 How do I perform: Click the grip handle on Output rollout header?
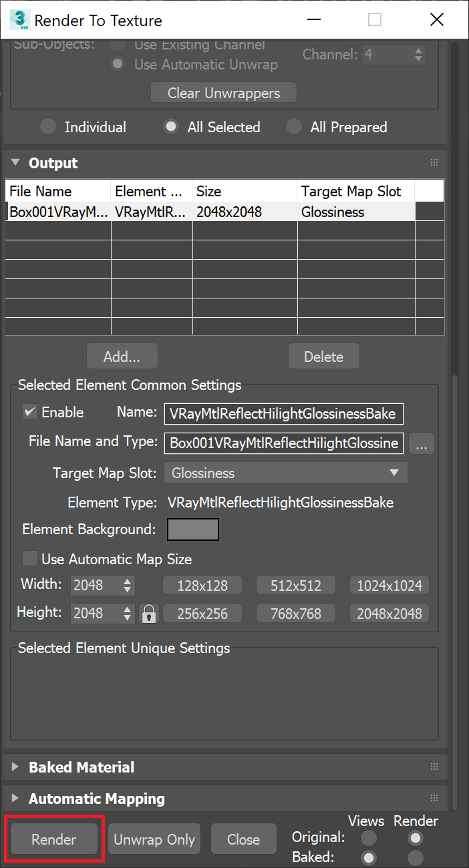[x=434, y=162]
